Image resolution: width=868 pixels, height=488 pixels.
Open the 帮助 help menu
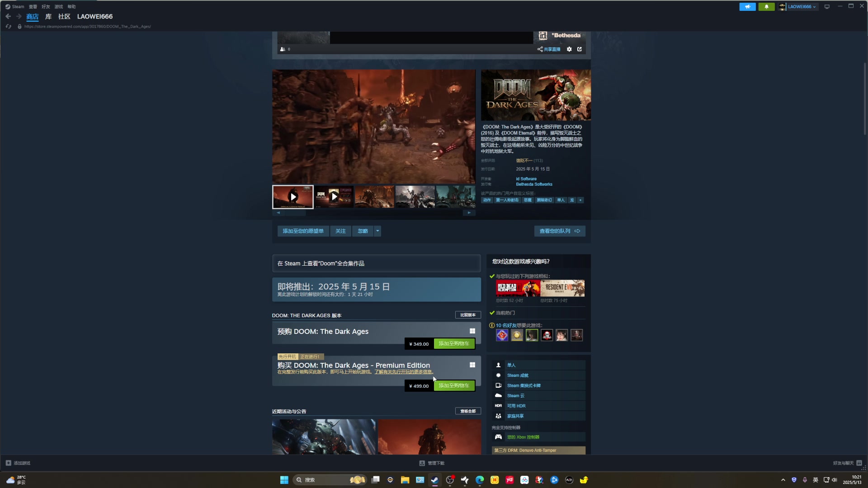click(x=71, y=7)
